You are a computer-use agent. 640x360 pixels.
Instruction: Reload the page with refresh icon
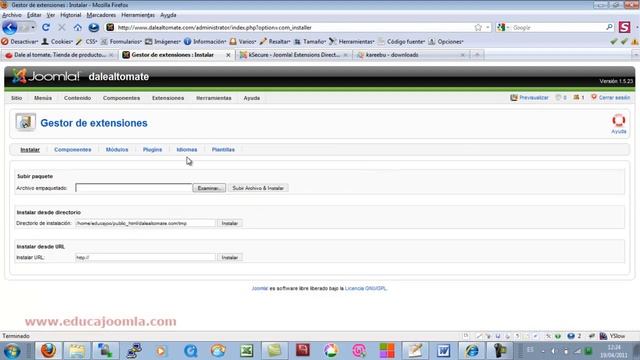point(46,27)
